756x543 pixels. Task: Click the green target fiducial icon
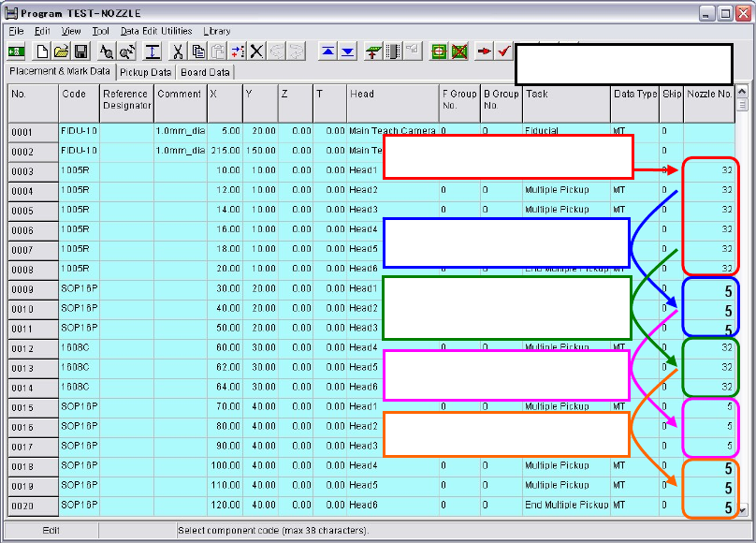[x=439, y=51]
